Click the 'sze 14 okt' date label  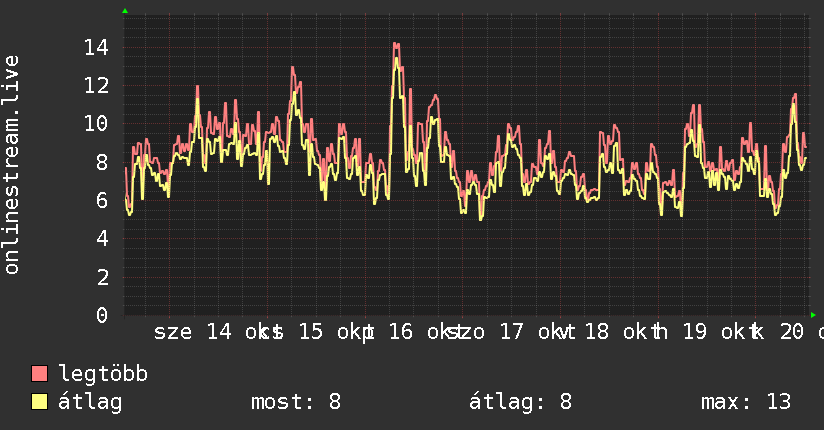(x=212, y=332)
